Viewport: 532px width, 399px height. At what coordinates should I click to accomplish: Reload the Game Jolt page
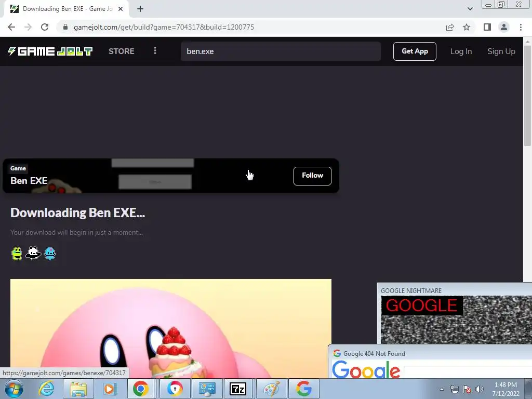click(45, 27)
